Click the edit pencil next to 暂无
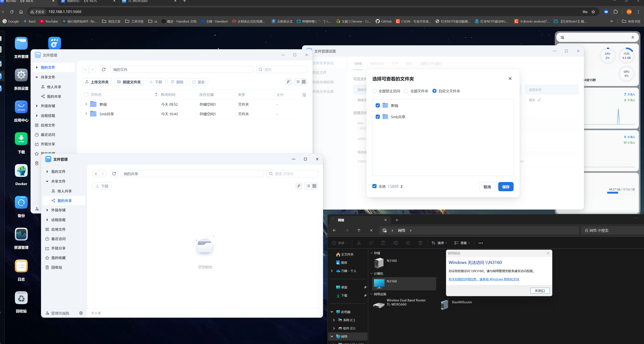This screenshot has height=344, width=644. click(540, 100)
